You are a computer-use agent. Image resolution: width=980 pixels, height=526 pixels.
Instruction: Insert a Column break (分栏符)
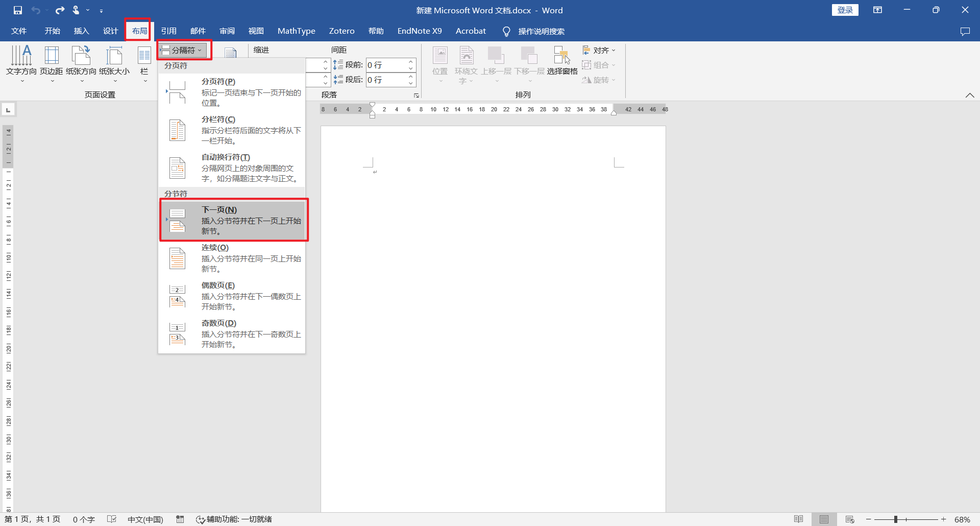[232, 130]
